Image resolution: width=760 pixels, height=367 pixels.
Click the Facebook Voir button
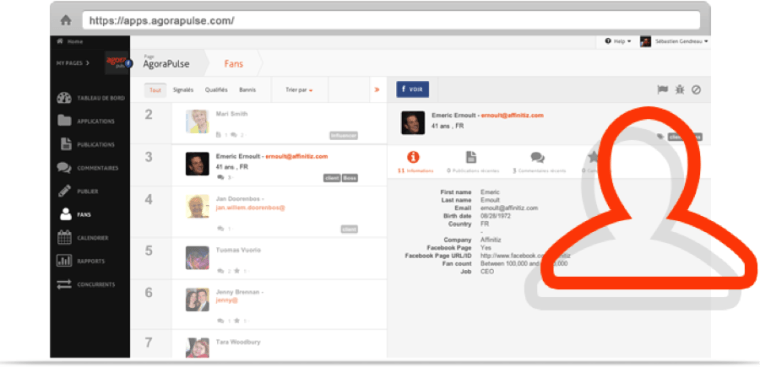(x=412, y=90)
